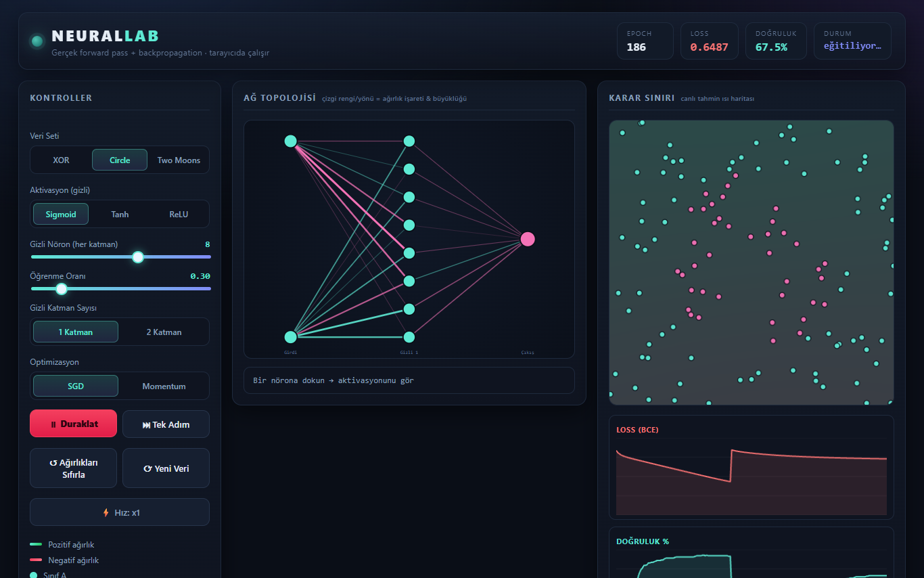Click the Gizli Nöron slider handle

138,257
